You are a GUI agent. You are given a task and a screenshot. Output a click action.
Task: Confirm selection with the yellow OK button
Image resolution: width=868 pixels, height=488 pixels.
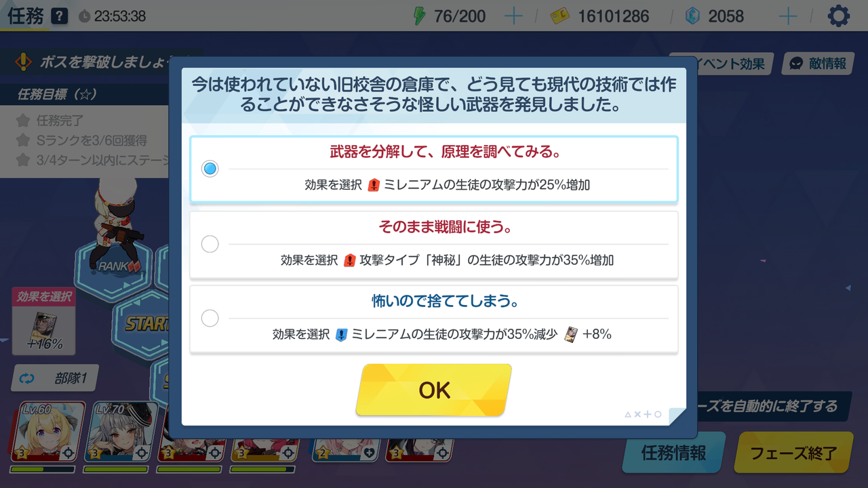(x=434, y=390)
